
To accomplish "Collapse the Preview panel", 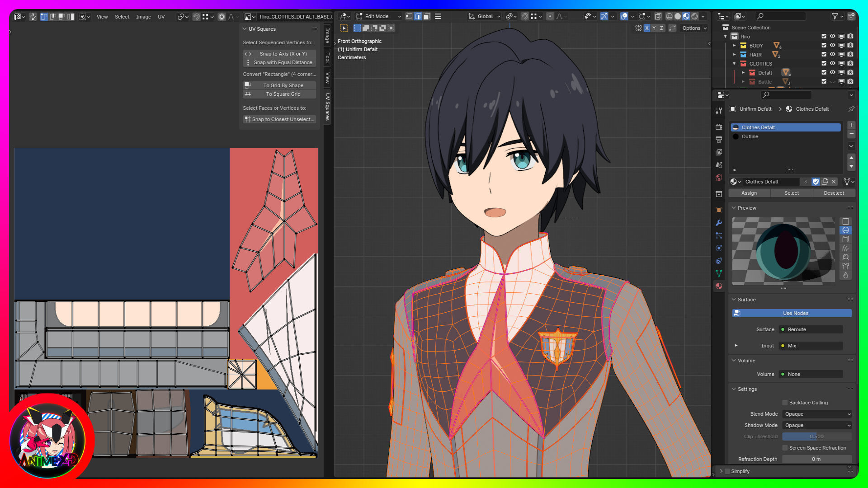I will [x=734, y=208].
